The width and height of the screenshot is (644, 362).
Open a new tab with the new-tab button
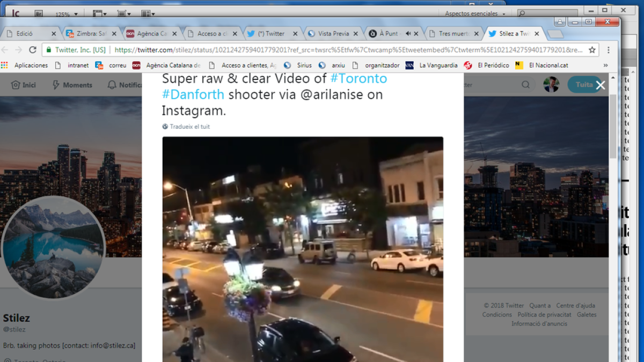pos(555,34)
